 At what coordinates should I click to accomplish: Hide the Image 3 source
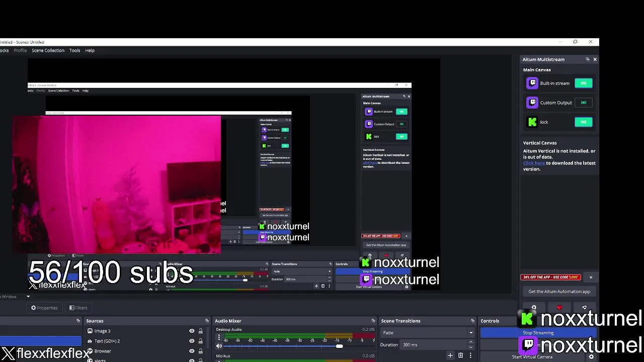point(192,331)
